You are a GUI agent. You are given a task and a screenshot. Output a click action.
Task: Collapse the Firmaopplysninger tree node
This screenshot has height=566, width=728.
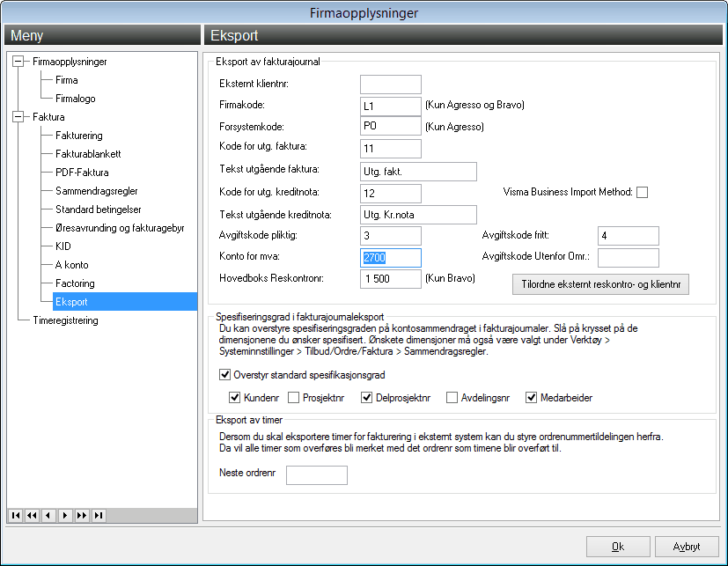click(18, 62)
